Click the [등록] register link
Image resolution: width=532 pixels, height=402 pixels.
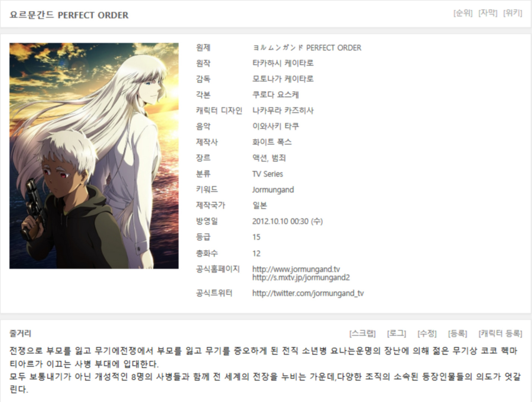point(458,333)
